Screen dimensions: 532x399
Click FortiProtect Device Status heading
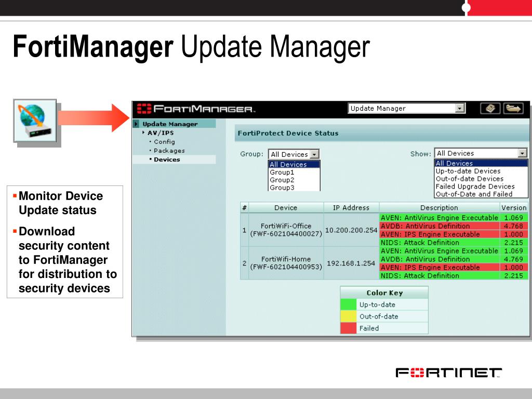(x=288, y=134)
